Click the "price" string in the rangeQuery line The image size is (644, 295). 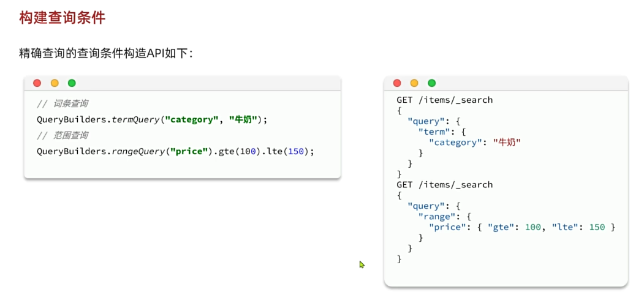point(189,151)
